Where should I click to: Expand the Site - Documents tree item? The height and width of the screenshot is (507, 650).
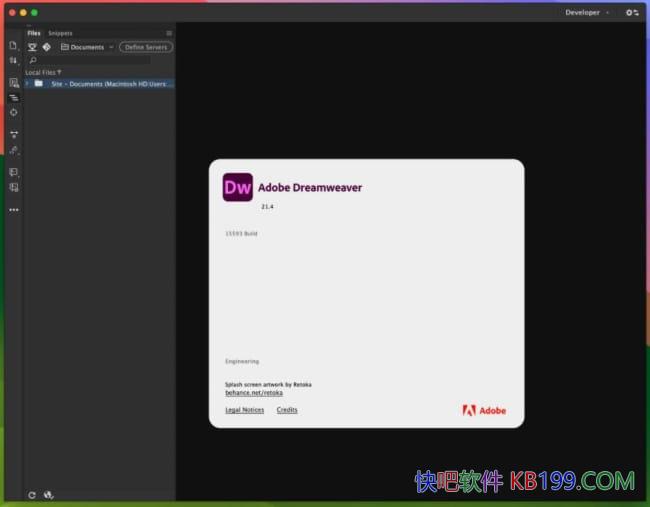coord(27,84)
